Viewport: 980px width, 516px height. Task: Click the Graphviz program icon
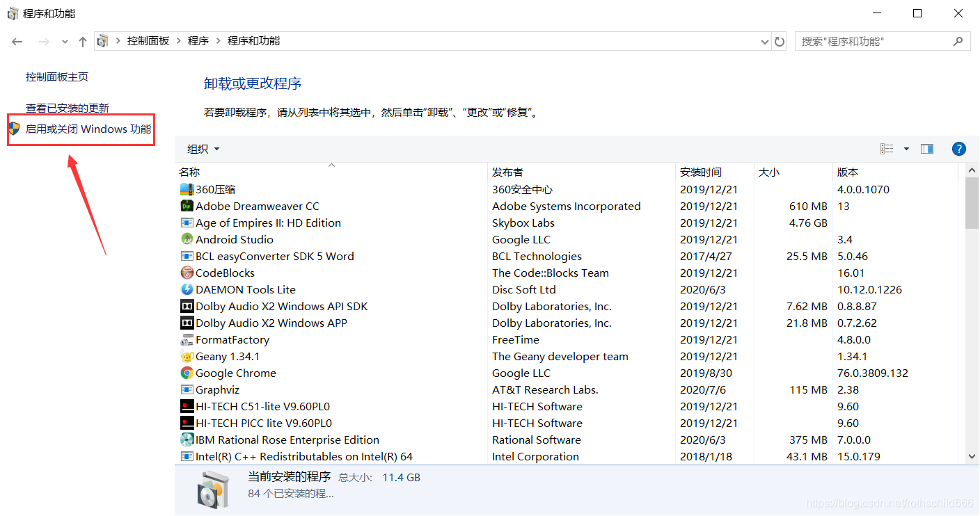pos(187,389)
